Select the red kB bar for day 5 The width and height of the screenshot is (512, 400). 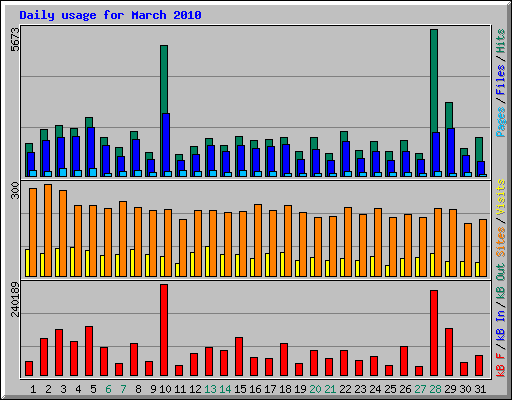(89, 351)
